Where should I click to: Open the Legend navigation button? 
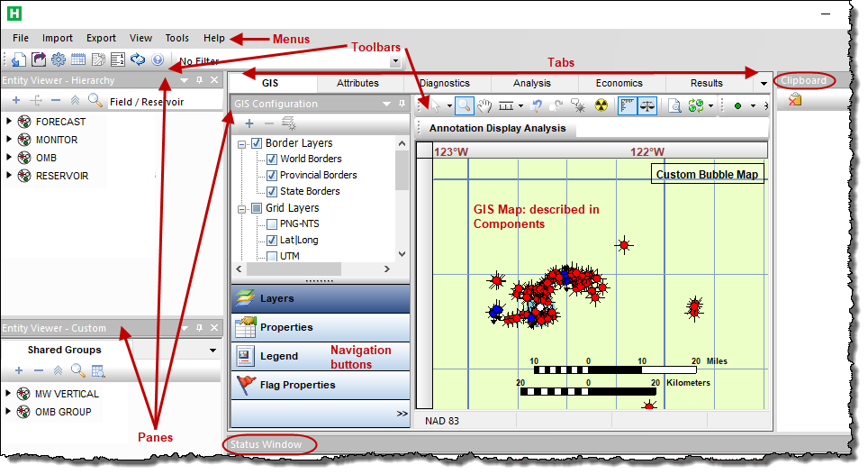321,356
